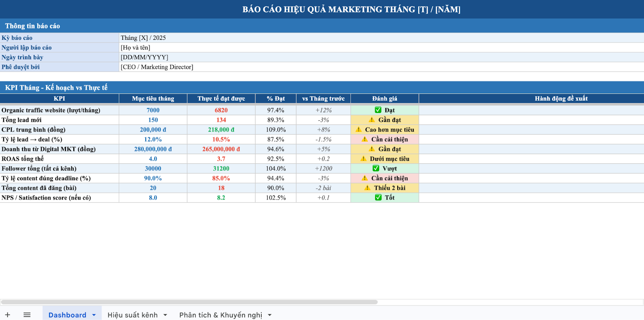The width and height of the screenshot is (644, 320).
Task: Click green check icon next to Vượt
Action: coord(376,168)
